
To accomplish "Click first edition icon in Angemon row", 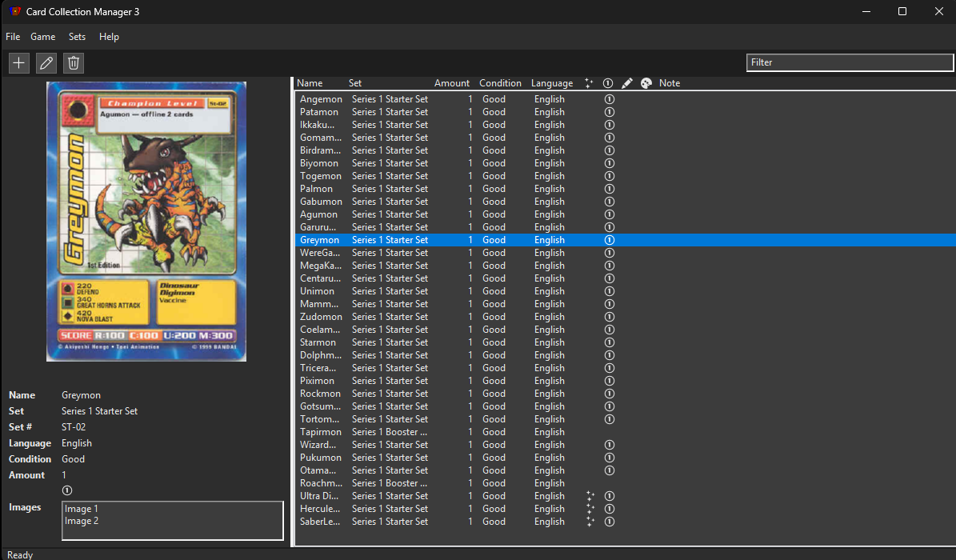I will [x=609, y=99].
